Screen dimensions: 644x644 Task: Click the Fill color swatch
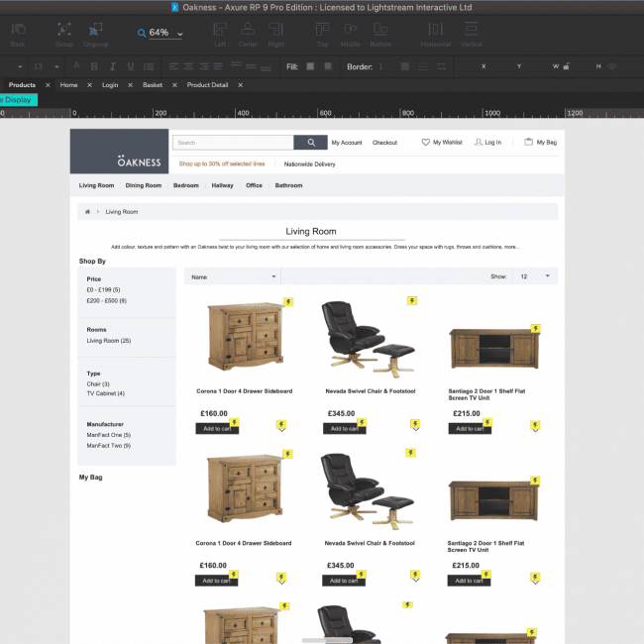pyautogui.click(x=310, y=66)
